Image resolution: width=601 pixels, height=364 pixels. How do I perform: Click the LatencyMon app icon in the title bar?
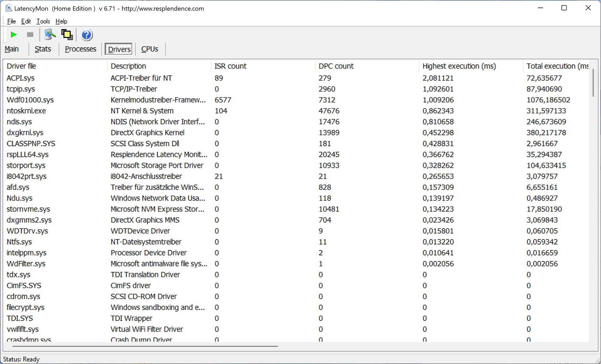[8, 8]
